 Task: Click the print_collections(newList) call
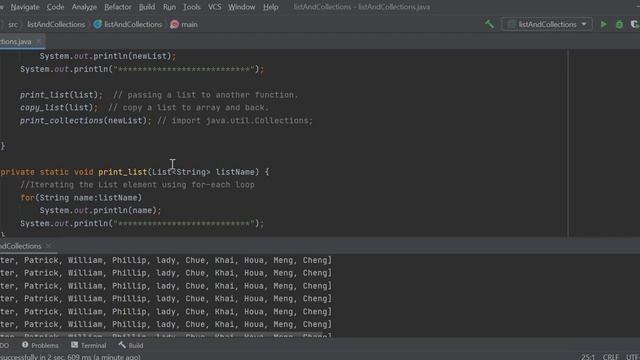point(86,120)
